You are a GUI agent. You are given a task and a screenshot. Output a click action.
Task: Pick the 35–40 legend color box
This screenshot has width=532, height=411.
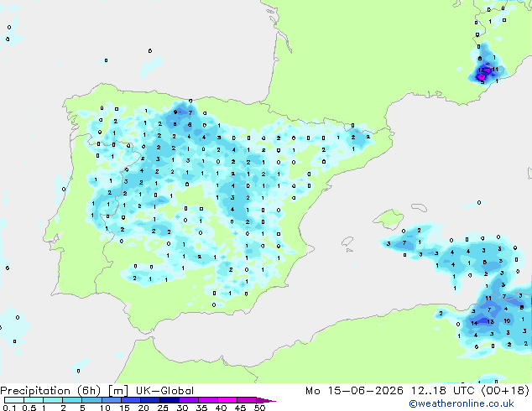click(x=207, y=400)
